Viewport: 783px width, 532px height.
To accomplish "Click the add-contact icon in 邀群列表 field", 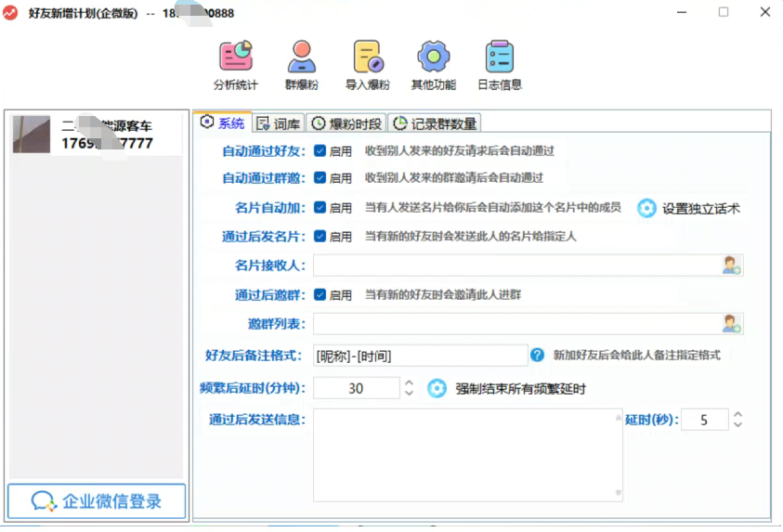I will click(732, 324).
